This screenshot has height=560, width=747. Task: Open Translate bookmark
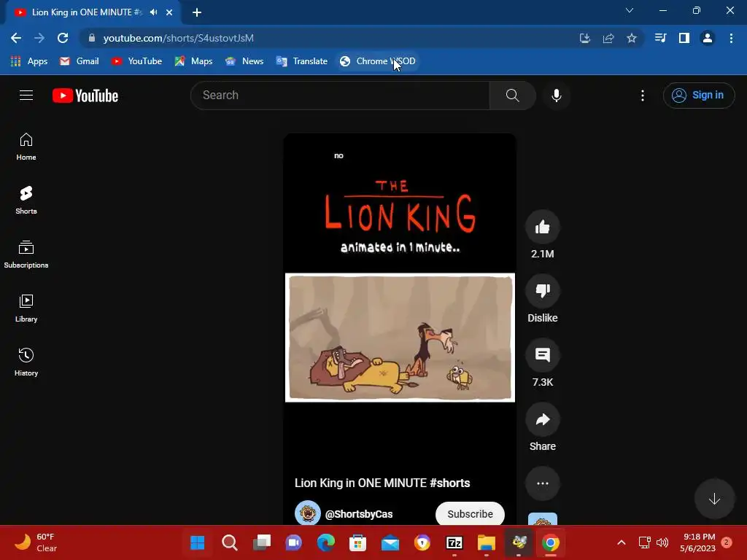(301, 61)
